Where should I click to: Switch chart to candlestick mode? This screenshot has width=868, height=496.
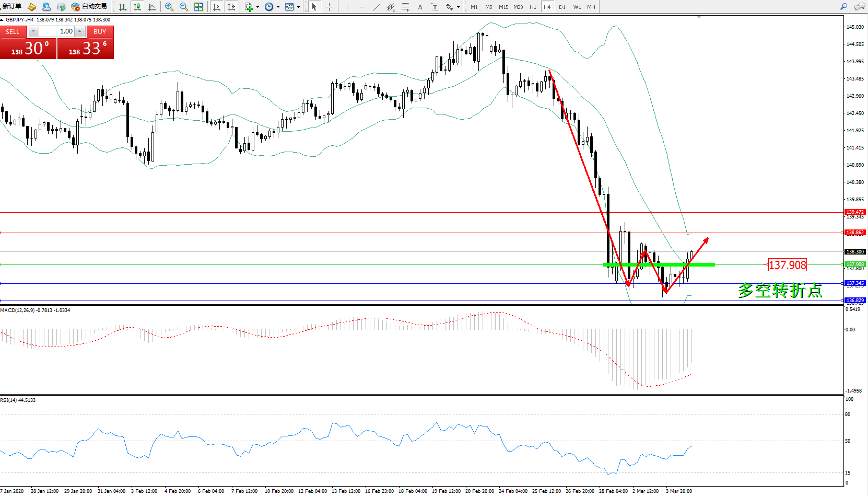[137, 7]
